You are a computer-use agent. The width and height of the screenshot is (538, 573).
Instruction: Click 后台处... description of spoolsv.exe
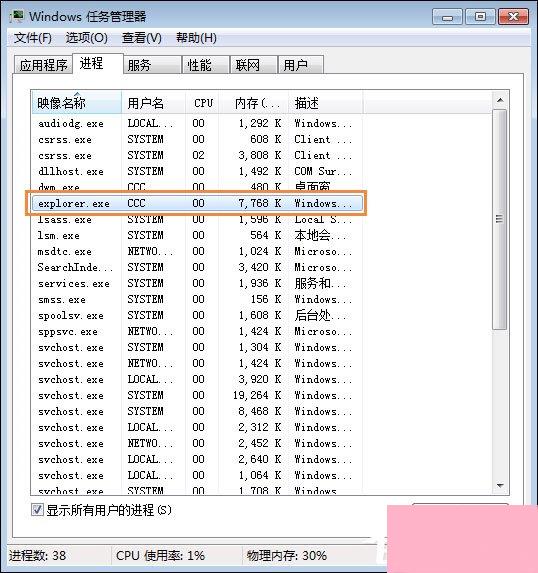320,315
